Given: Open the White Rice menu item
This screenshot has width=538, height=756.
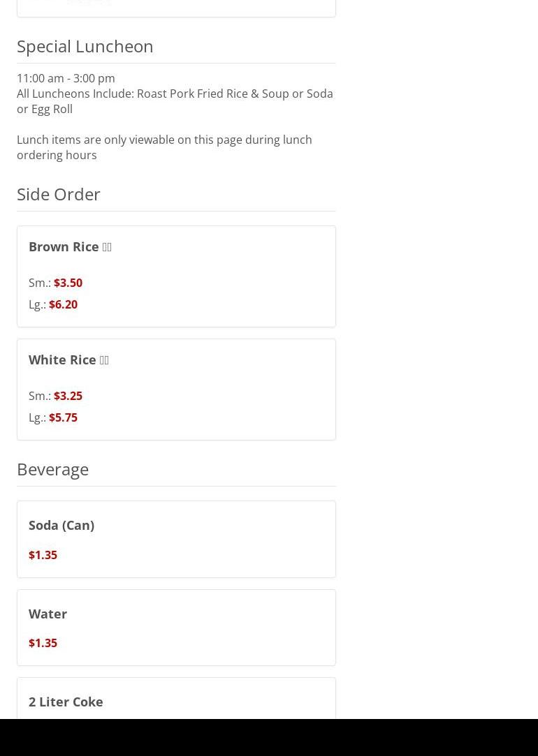Looking at the screenshot, I should [62, 360].
